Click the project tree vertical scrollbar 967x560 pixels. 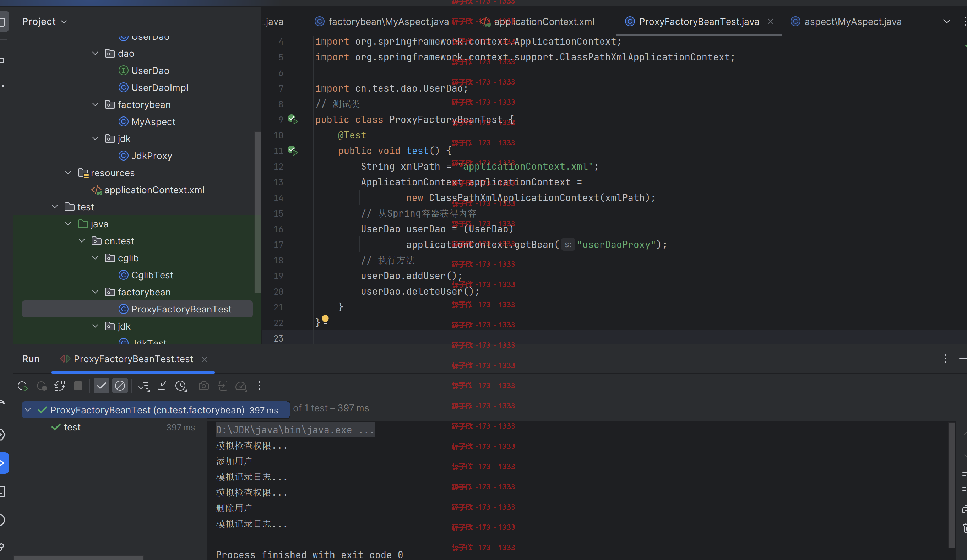(x=257, y=212)
